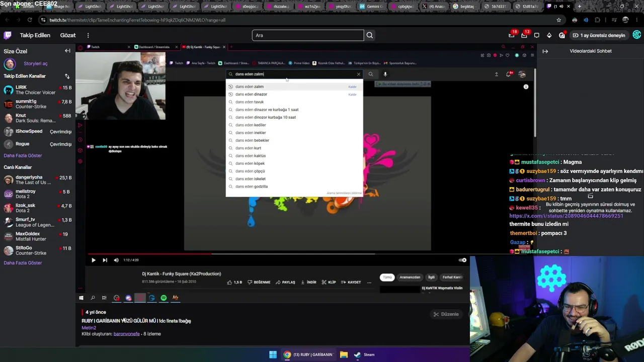Open the Gözat browse tab
Viewport: 644px width, 362px height.
click(x=68, y=35)
